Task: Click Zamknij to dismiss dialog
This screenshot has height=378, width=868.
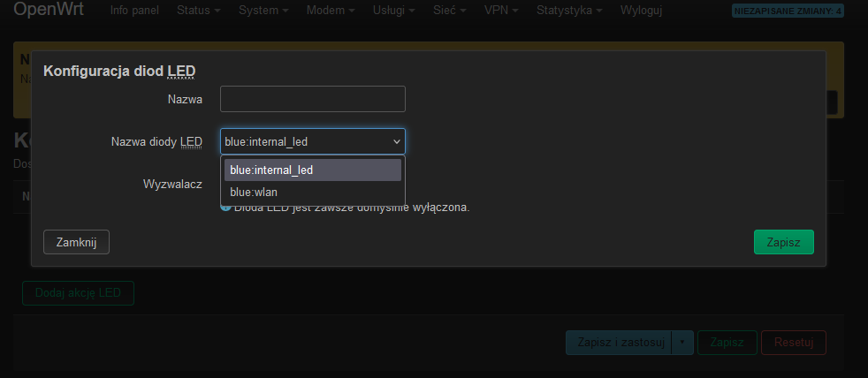Action: coord(76,242)
